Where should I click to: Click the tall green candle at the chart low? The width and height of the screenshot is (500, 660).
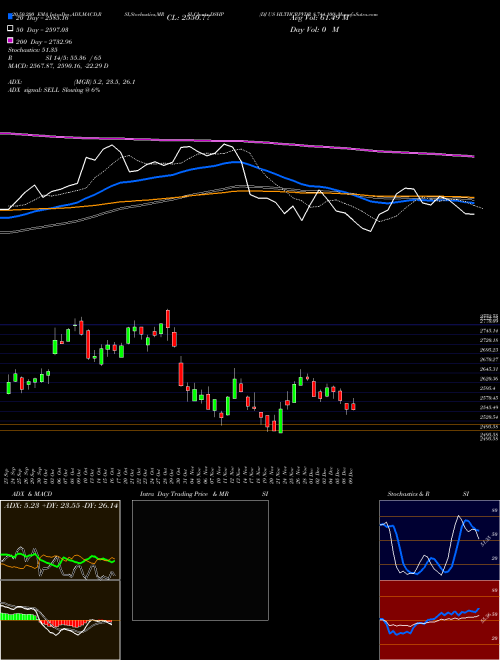281,420
